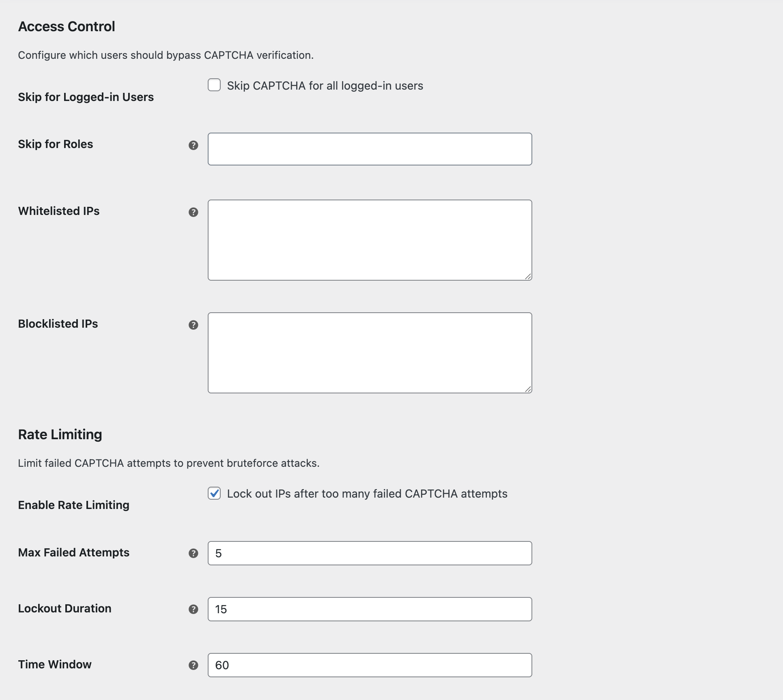This screenshot has height=700, width=783.
Task: Disable Lock out IPs after failed attempts
Action: click(x=214, y=494)
